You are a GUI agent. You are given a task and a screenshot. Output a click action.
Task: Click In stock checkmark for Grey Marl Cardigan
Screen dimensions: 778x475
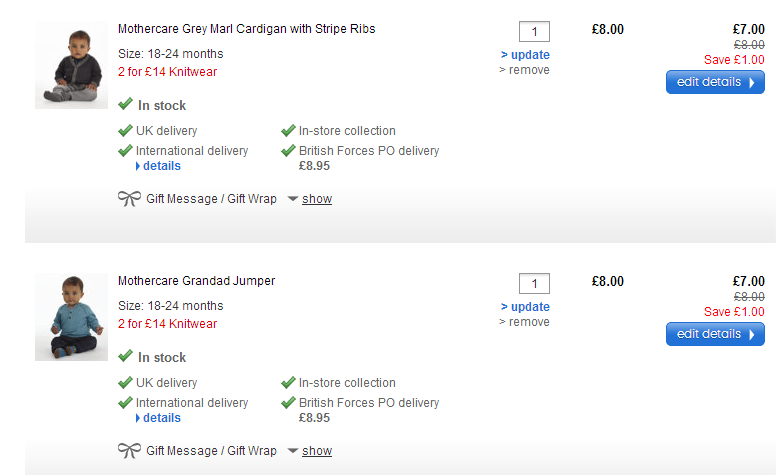tap(125, 104)
